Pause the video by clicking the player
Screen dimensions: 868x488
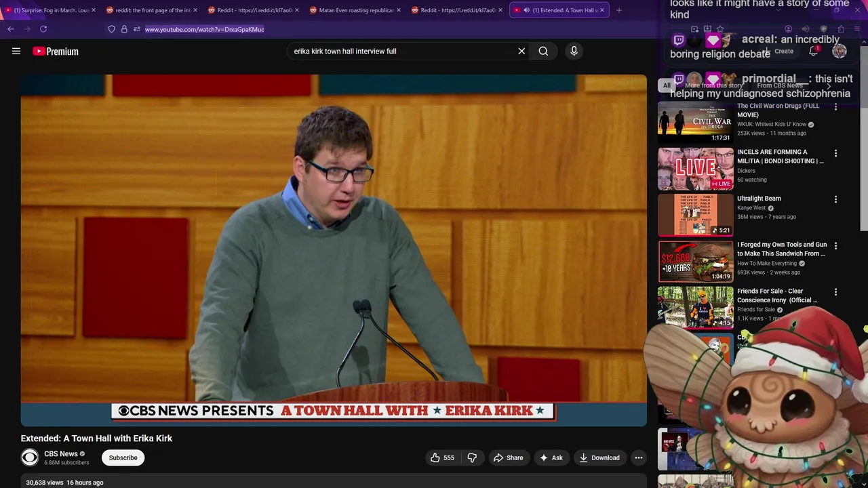point(334,250)
